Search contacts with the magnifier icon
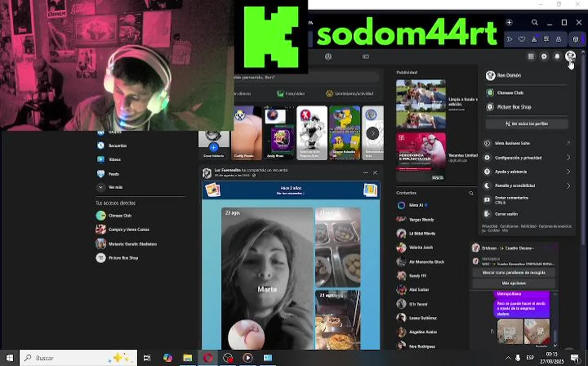Image resolution: width=588 pixels, height=366 pixels. tap(471, 193)
